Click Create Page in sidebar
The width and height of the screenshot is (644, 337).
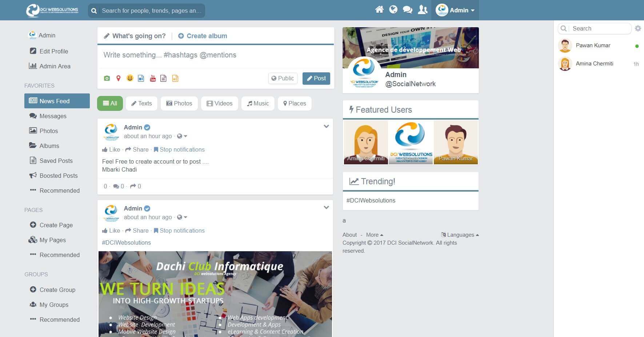57,225
